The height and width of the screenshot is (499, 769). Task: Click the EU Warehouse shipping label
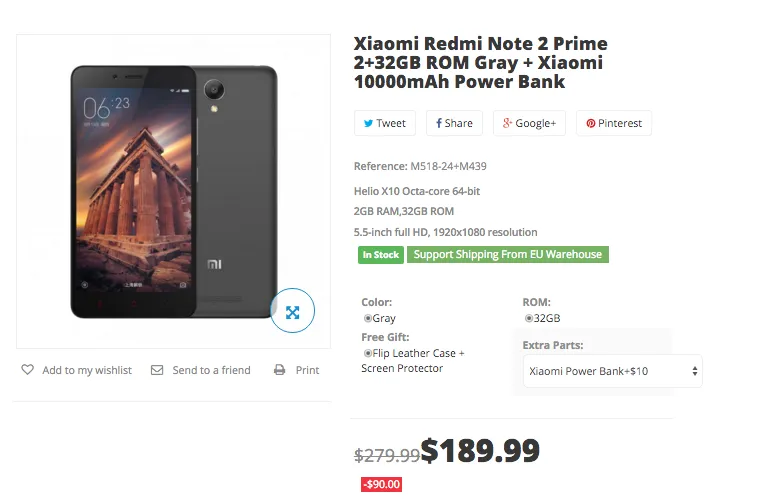pyautogui.click(x=508, y=255)
